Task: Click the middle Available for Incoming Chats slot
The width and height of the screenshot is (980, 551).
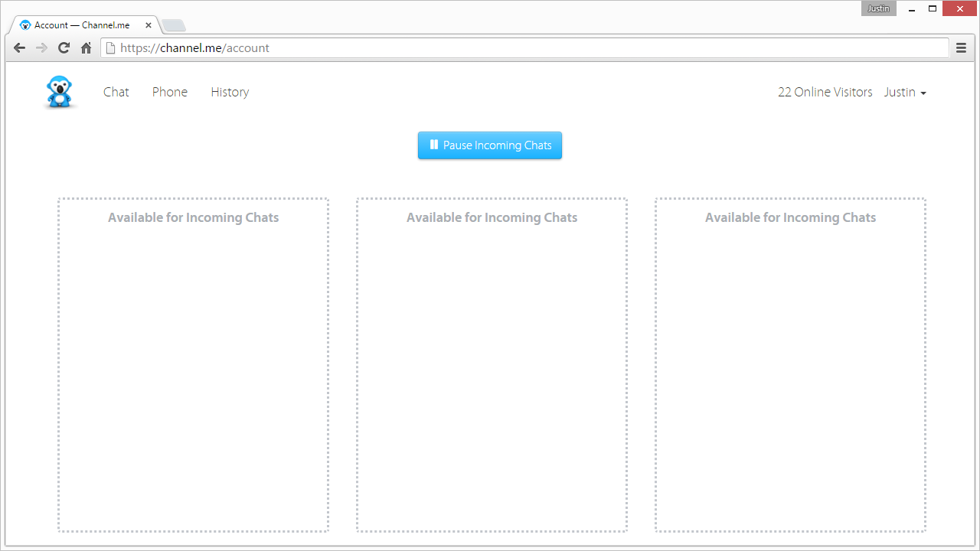Action: [x=492, y=365]
